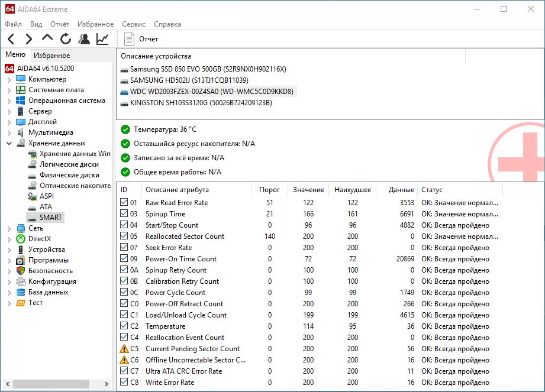Click the Операционная система Windows icon
Viewport: 545px width, 392px height.
pos(21,101)
